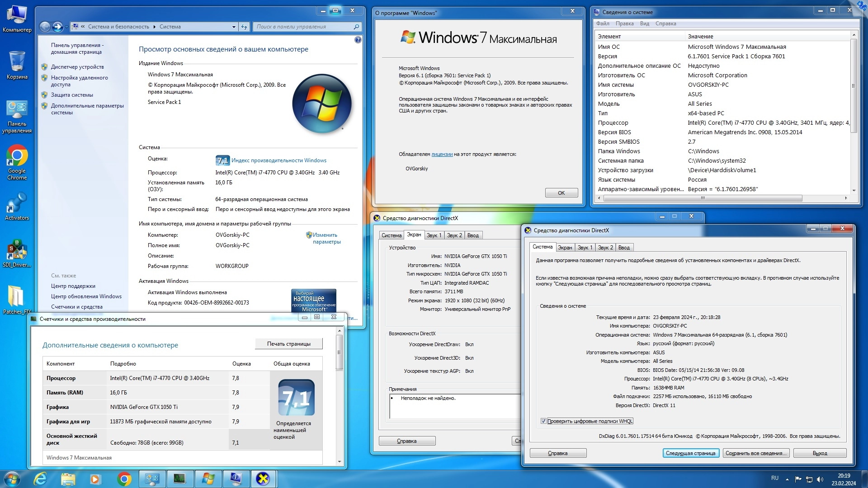Open Recycle Bin (Корзина) icon
The image size is (868, 488).
[17, 62]
